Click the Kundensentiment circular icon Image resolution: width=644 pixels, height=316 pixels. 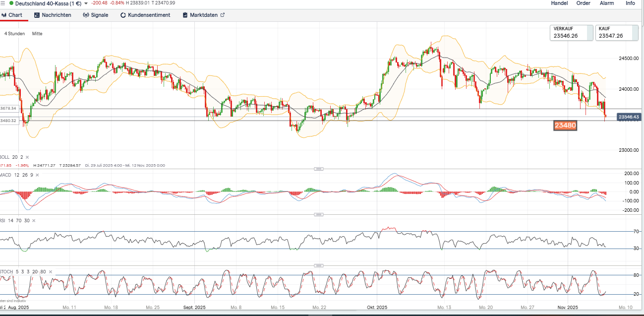pyautogui.click(x=123, y=15)
